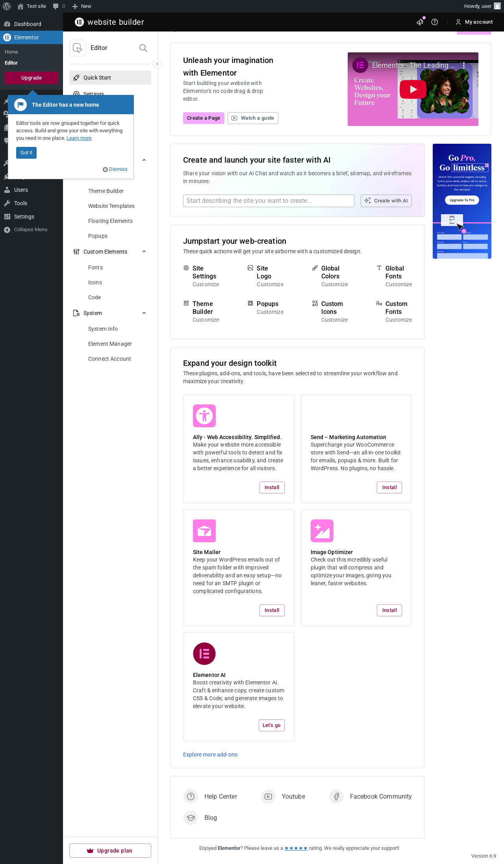Viewport: 504px width, 864px height.
Task: Click the Site Logo image icon
Action: 250,268
